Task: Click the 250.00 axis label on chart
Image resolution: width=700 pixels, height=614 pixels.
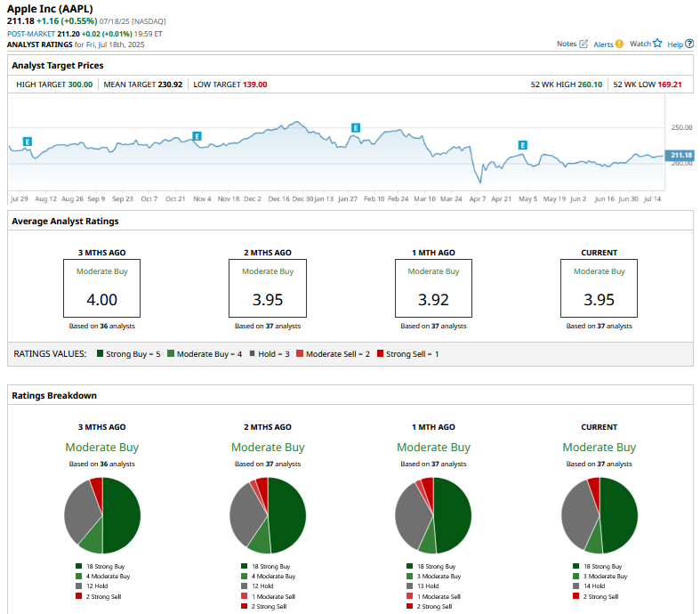Action: pyautogui.click(x=681, y=127)
